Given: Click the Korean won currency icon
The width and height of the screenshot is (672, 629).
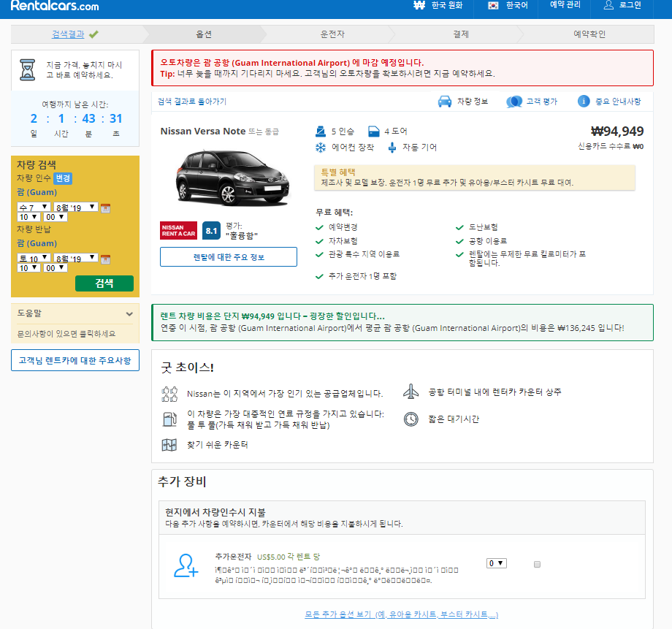Looking at the screenshot, I should tap(419, 5).
